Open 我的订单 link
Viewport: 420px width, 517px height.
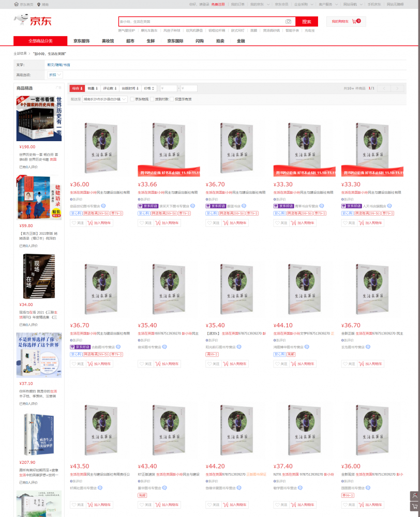point(237,4)
